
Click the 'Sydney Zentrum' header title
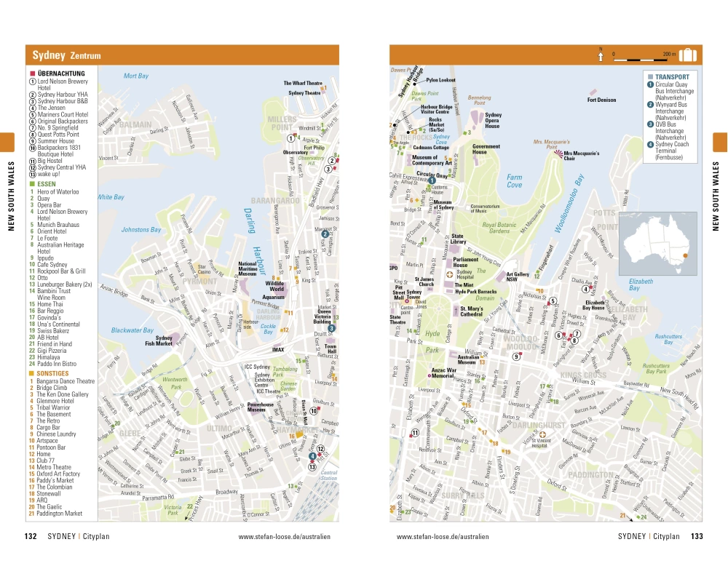(66, 55)
